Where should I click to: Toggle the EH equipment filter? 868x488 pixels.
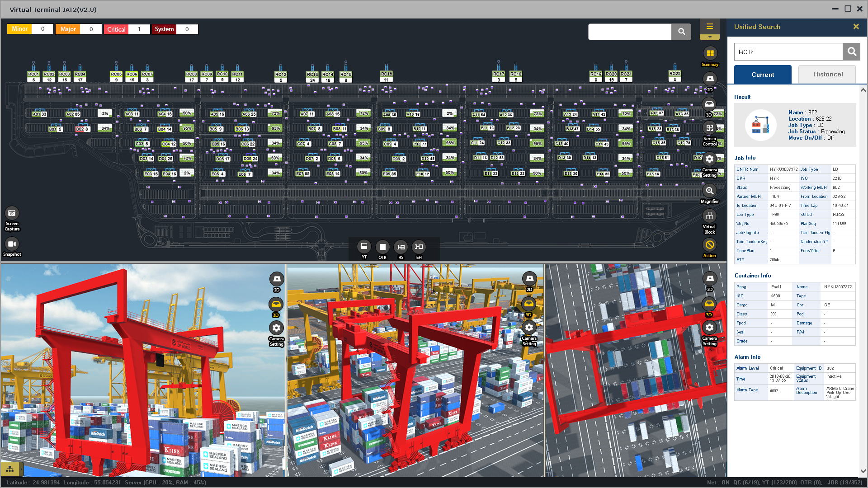419,247
